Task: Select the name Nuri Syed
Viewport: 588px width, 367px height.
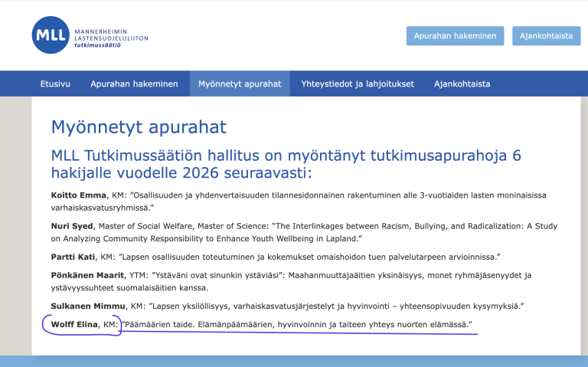Action: click(x=72, y=226)
